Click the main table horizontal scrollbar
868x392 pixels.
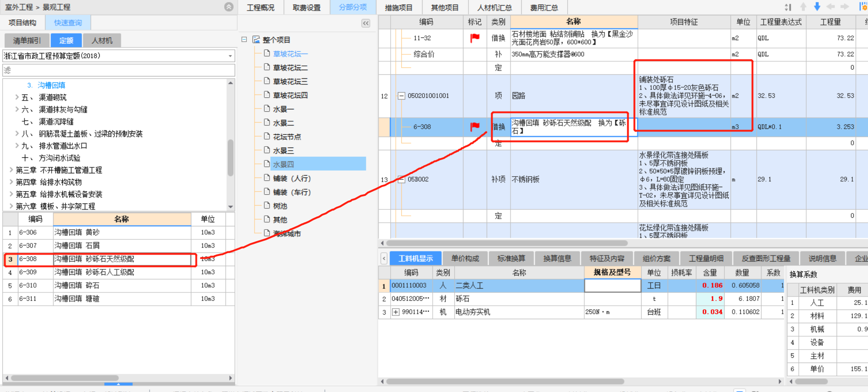(507, 243)
